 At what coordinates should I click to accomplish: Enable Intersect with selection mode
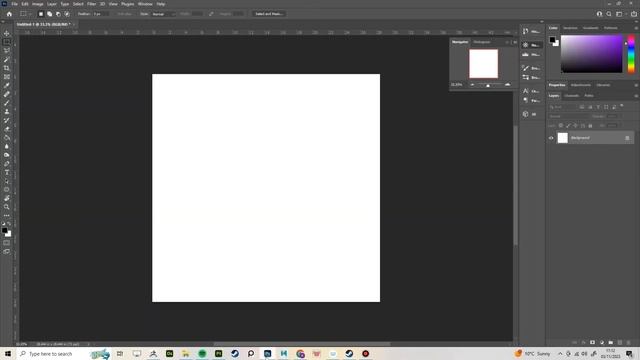pos(67,14)
